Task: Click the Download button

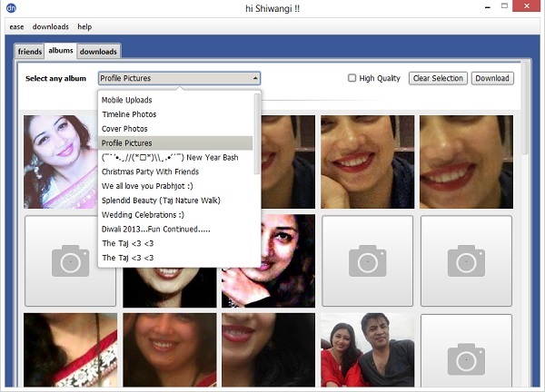Action: (x=492, y=78)
